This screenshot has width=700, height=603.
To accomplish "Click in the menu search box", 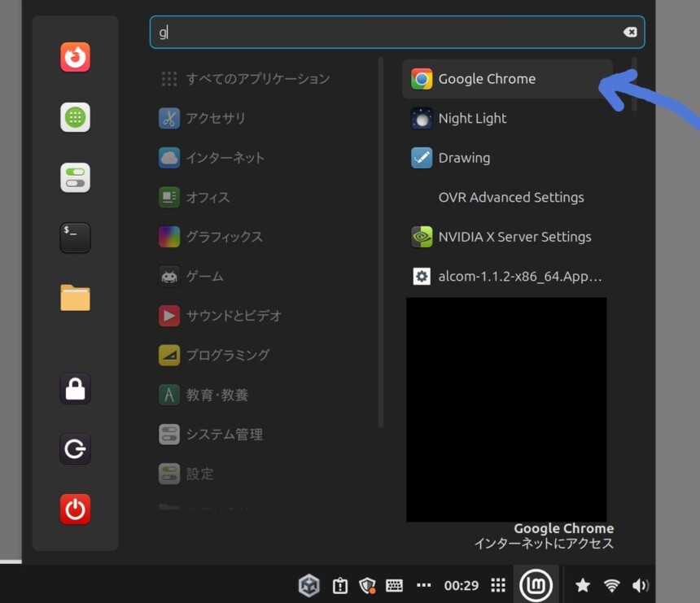I will 397,32.
